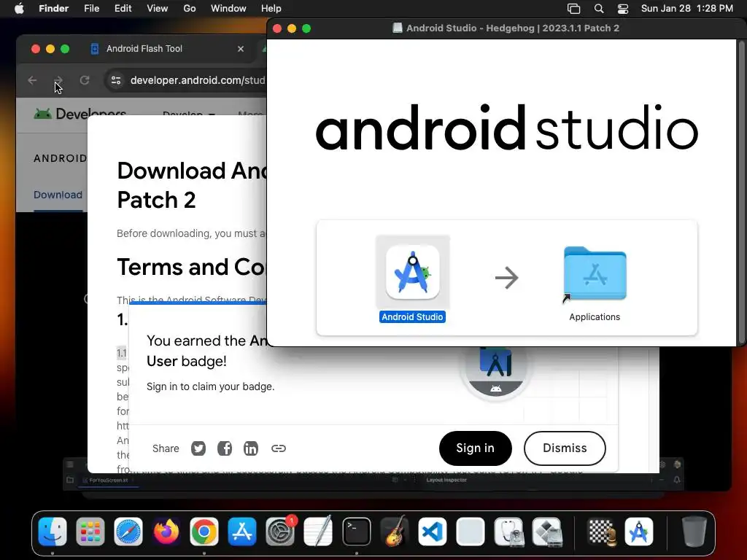
Task: Open Launchpad from the dock
Action: pos(90,532)
